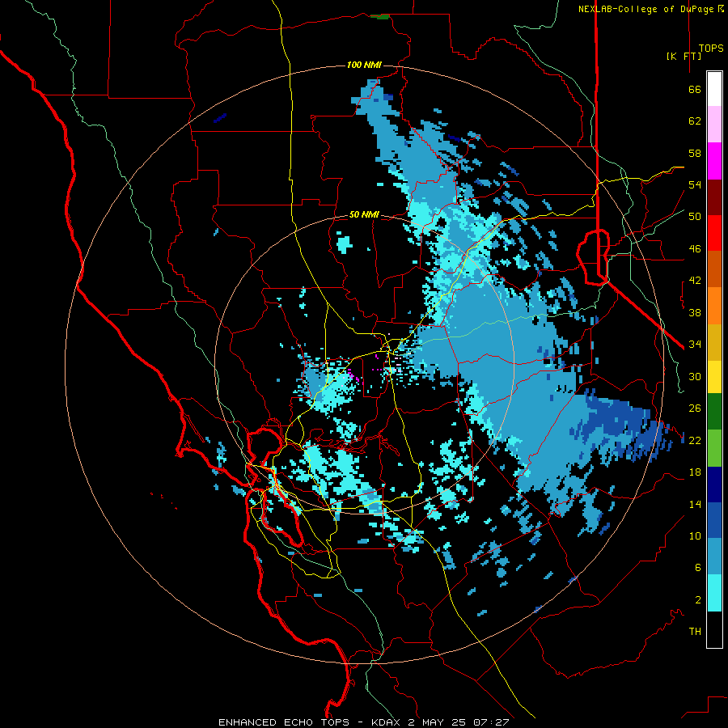The image size is (728, 728).
Task: Click the legend value 34
Action: (695, 345)
